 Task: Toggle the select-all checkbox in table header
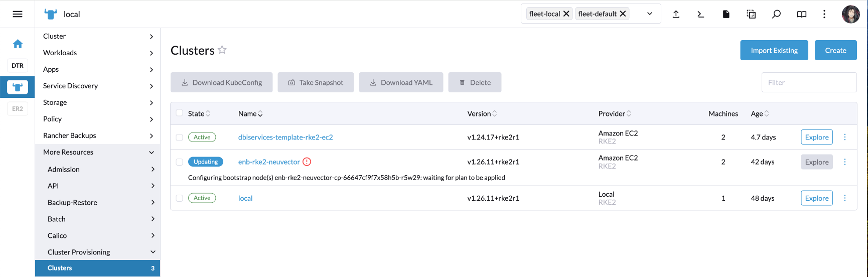[x=180, y=113]
